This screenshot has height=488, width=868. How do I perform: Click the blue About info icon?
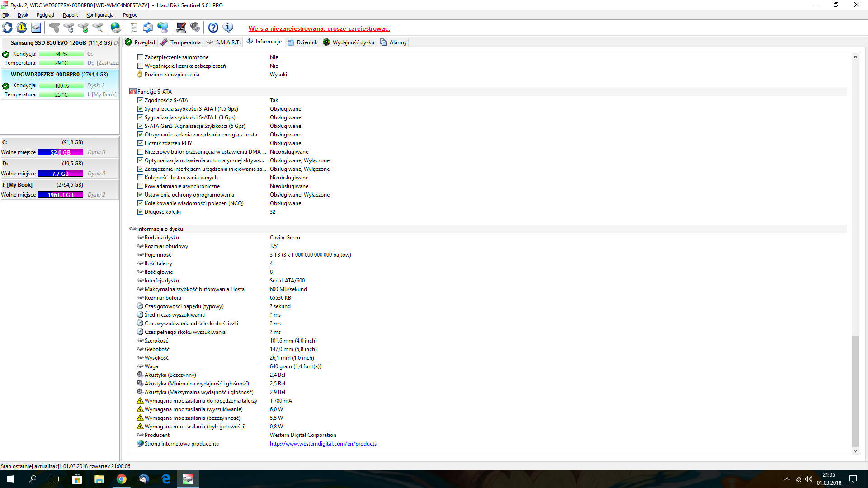(x=228, y=28)
